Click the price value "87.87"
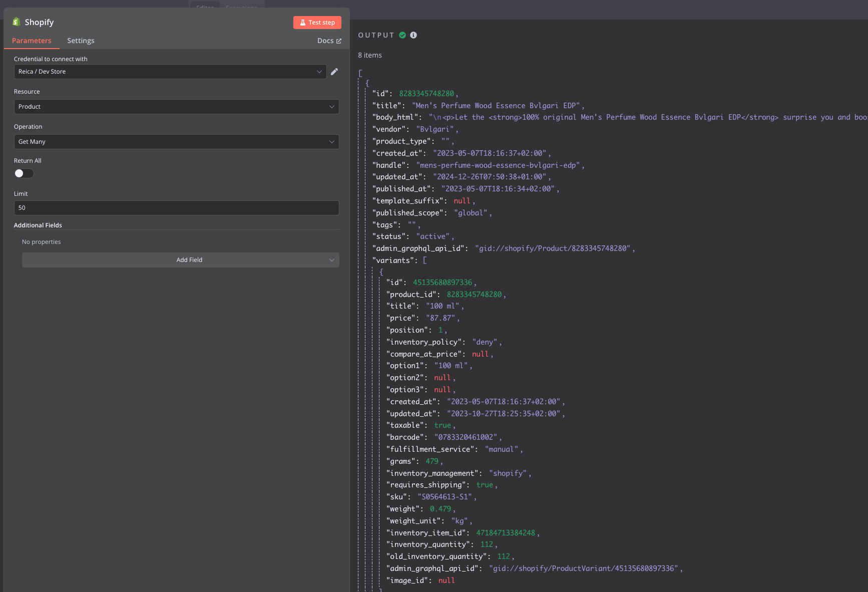 click(441, 318)
